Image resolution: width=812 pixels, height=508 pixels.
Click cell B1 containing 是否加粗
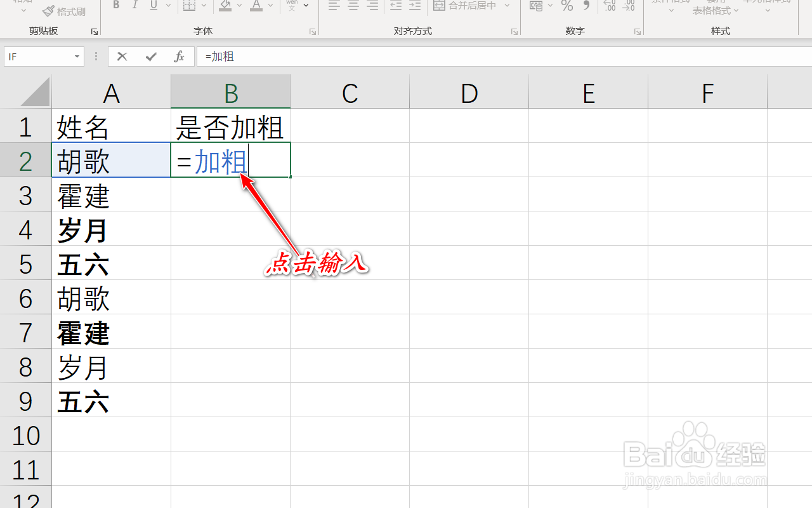pos(231,126)
